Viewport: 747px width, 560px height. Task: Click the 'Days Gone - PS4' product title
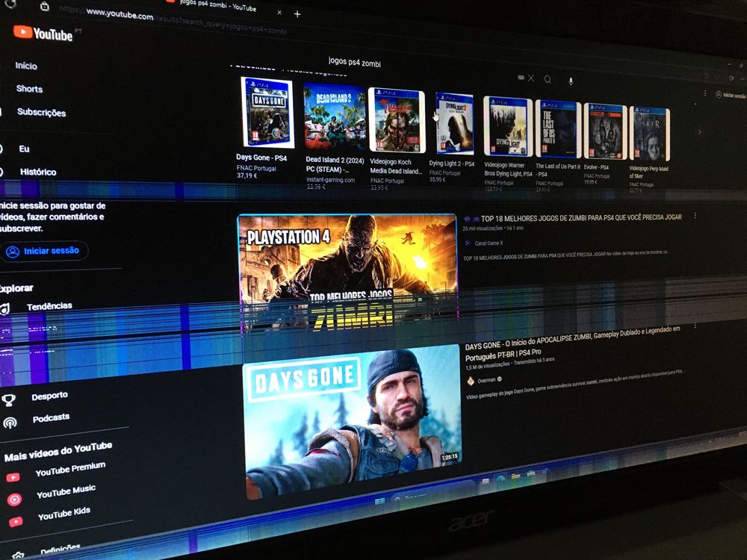coord(261,157)
